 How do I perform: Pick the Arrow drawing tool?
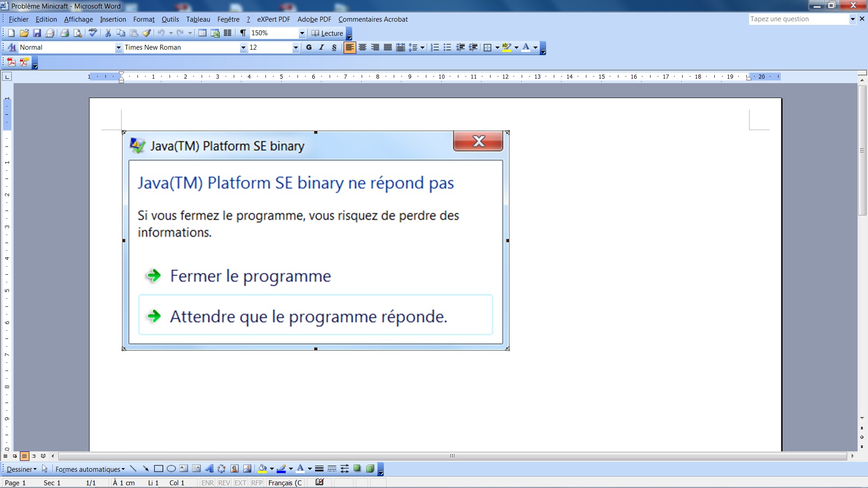tap(146, 469)
